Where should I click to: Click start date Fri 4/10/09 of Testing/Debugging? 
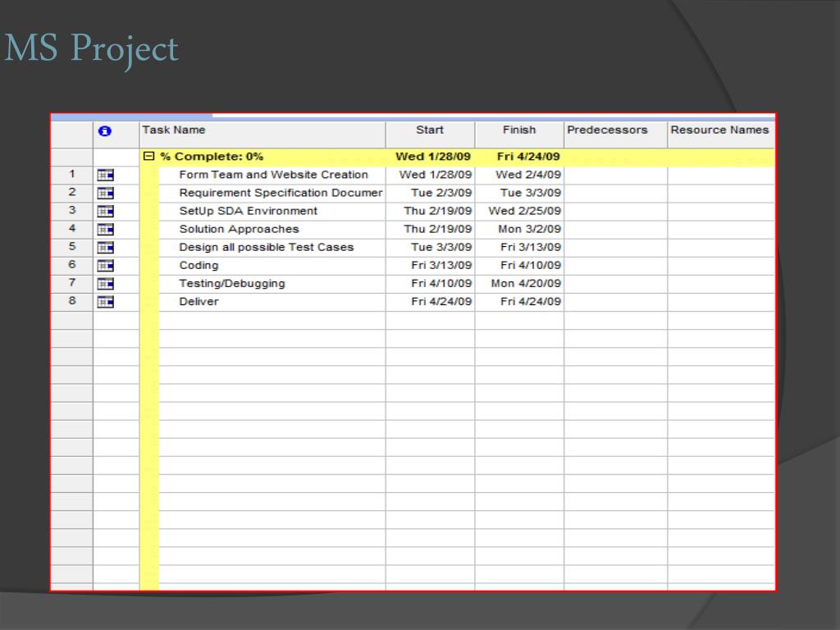(x=441, y=284)
